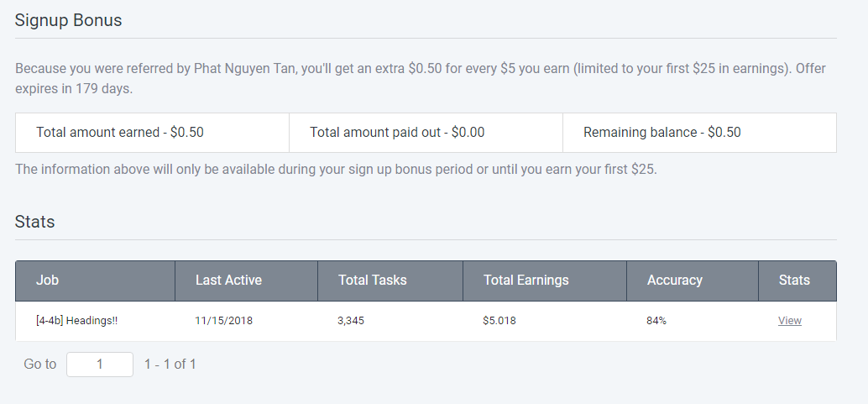Click the 1 - 1 of 1 pagination text

[x=170, y=365]
